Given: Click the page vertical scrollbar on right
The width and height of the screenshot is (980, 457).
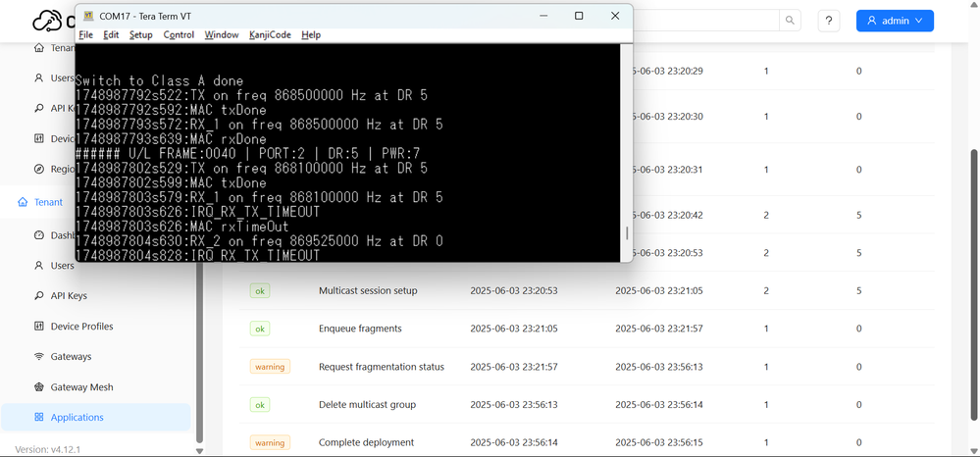Looking at the screenshot, I should (973, 284).
